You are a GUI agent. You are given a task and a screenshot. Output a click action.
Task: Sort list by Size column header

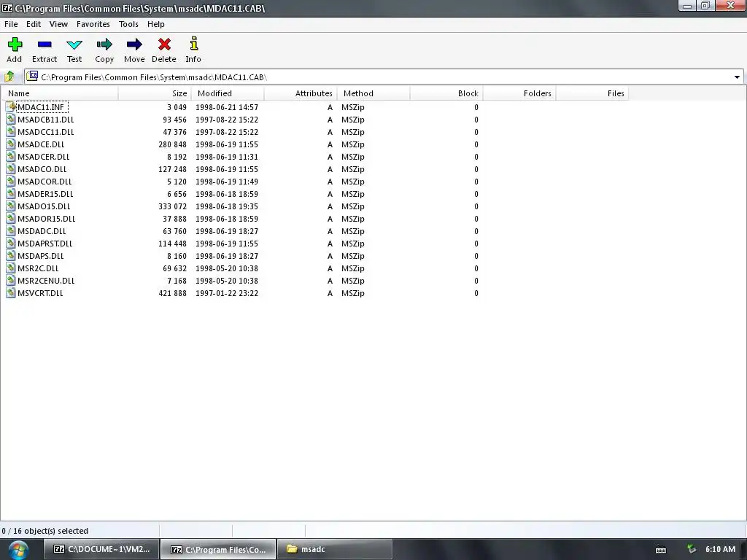point(155,93)
